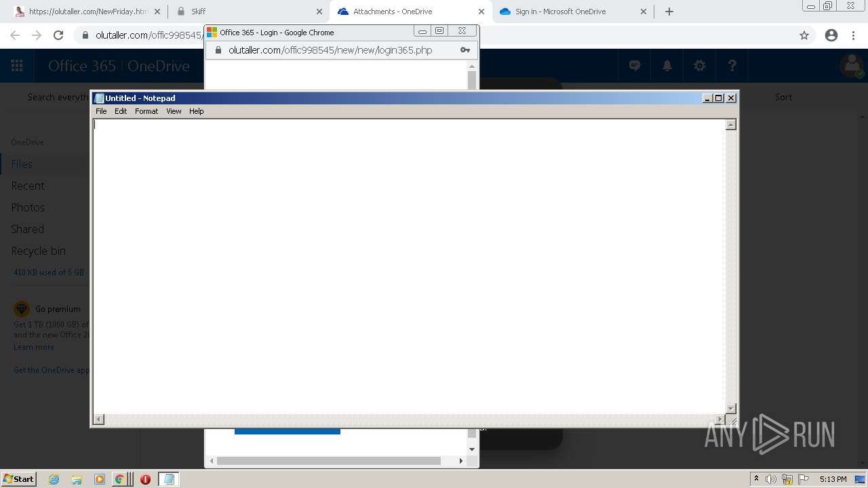Open the OneDrive help question mark
This screenshot has height=488, width=868.
tap(732, 66)
